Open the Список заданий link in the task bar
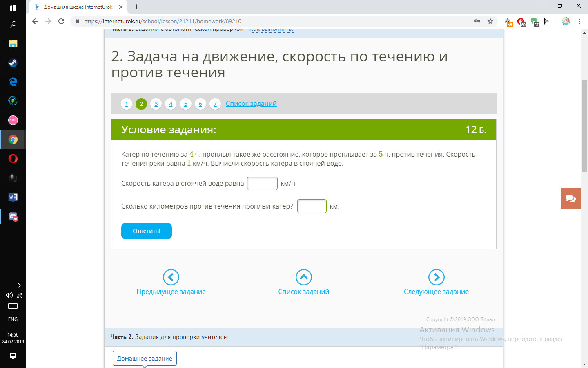588x368 pixels. coord(251,104)
